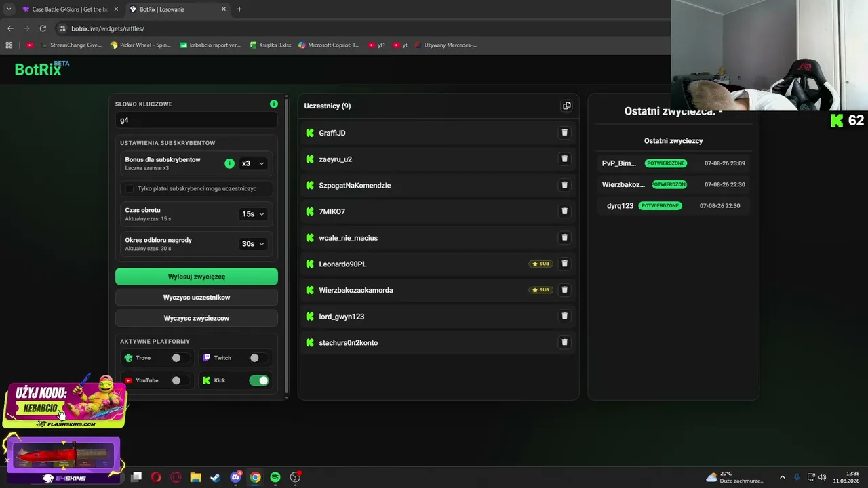Click SUB badge next to Leonardo90PL

coord(540,264)
